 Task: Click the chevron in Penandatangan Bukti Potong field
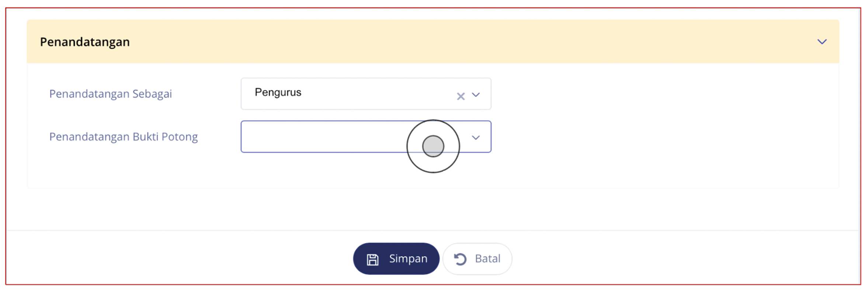pos(476,137)
